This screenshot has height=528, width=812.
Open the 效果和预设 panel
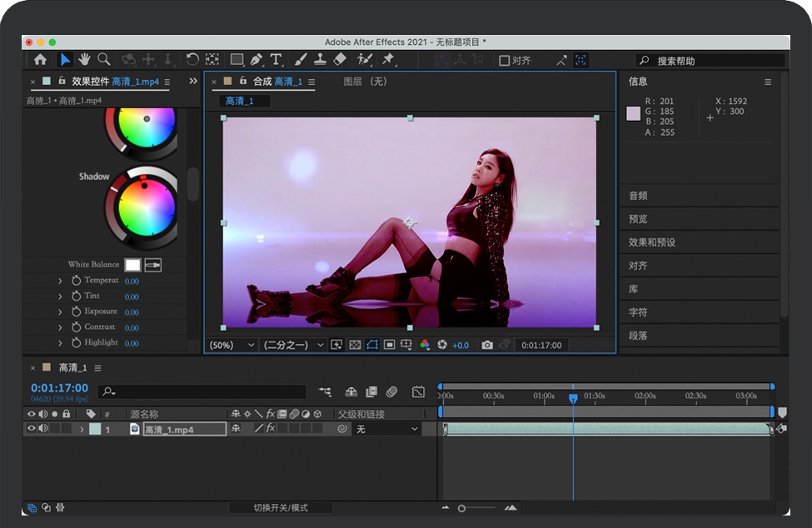coord(652,242)
